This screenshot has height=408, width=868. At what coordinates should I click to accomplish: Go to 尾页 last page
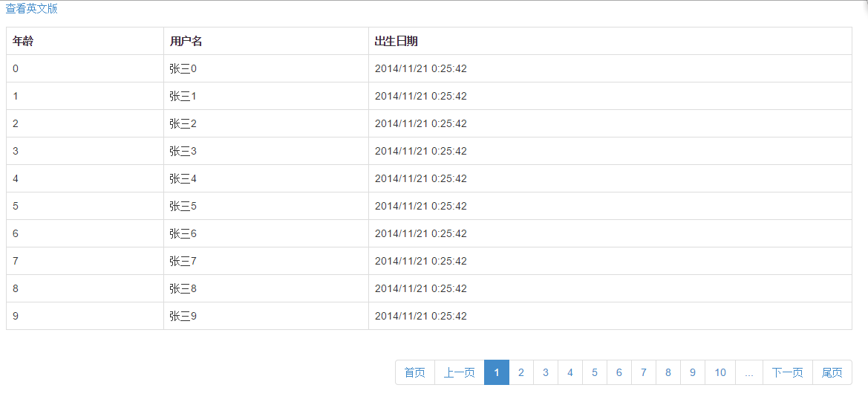pyautogui.click(x=832, y=372)
